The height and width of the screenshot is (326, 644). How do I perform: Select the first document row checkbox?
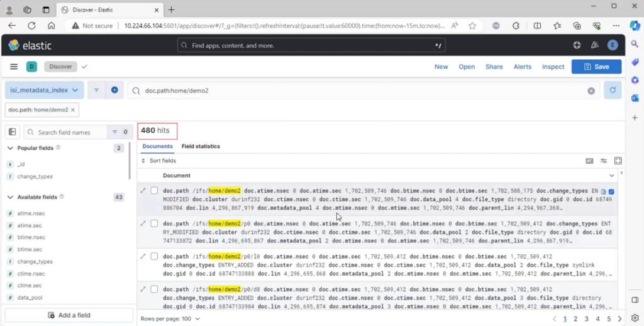pos(154,191)
